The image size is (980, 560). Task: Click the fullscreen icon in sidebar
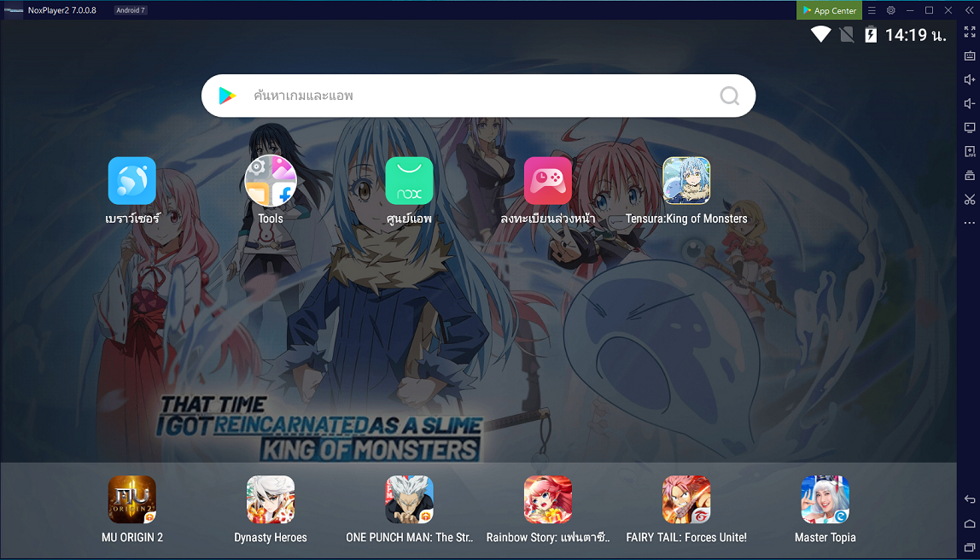point(970,32)
